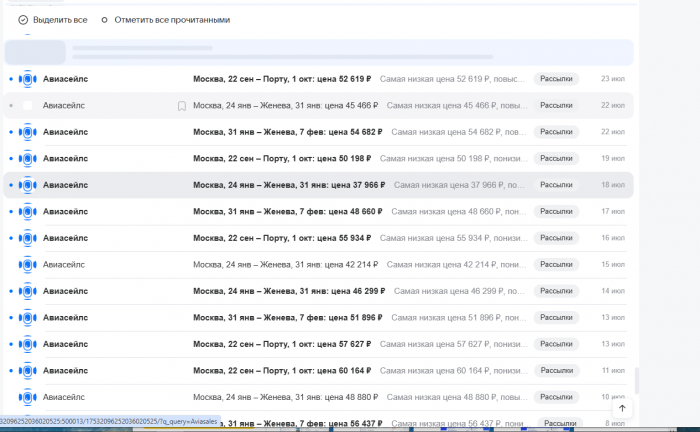Click the Рассылки tag on the 15 июл email
The image size is (700, 432).
tap(556, 264)
